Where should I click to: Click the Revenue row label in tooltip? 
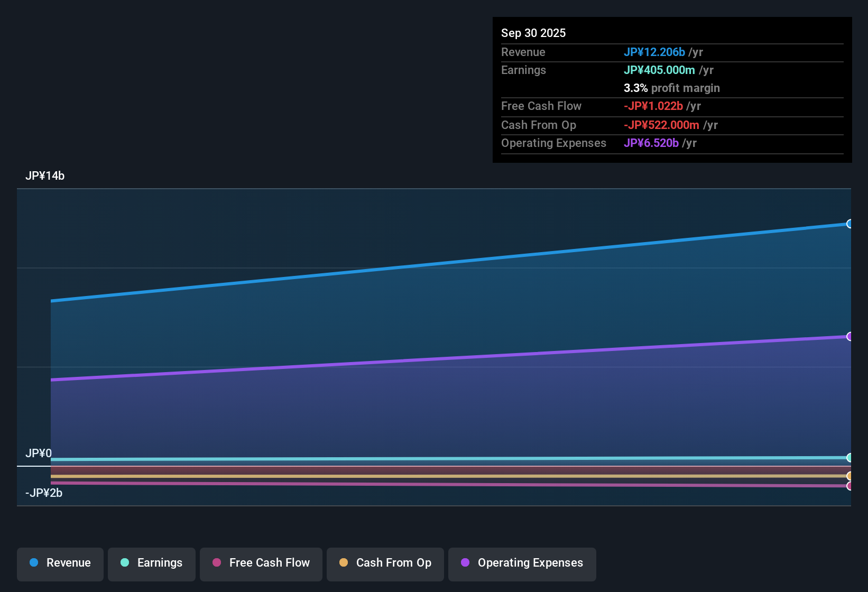[523, 52]
